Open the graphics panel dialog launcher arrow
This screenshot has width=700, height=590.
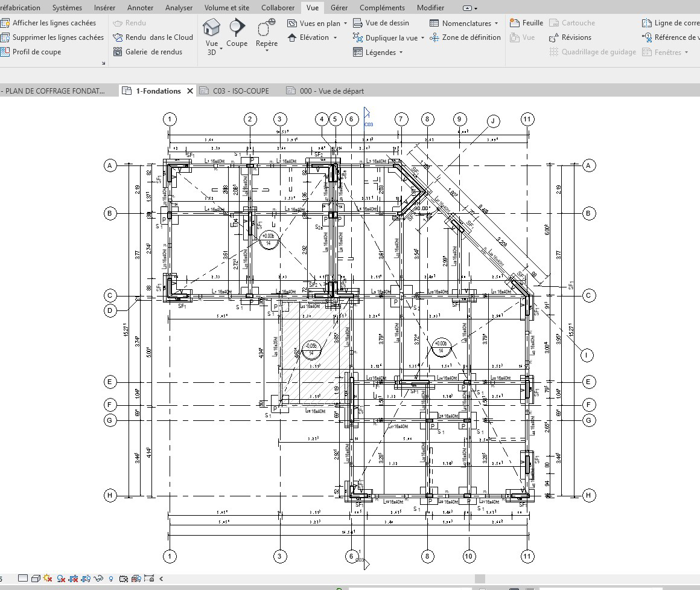click(104, 63)
